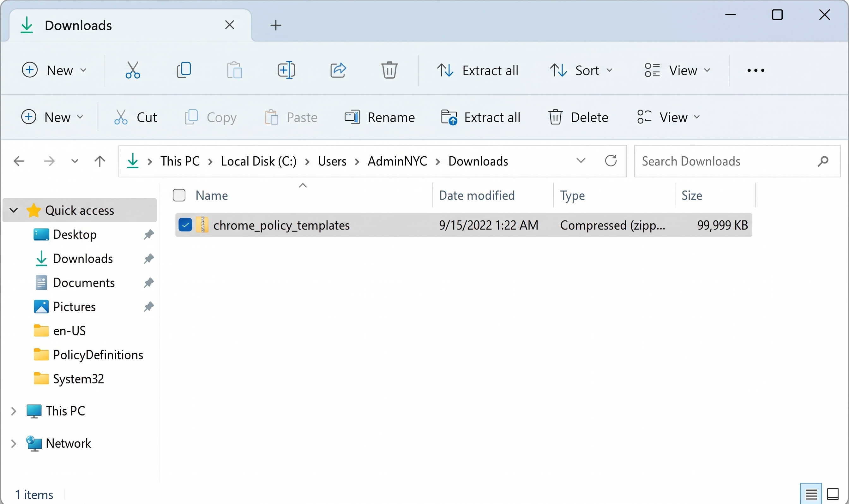Expand Network in navigation pane
The width and height of the screenshot is (849, 504).
[14, 444]
